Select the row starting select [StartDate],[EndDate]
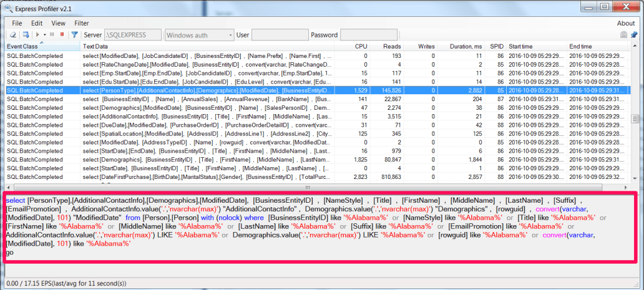The height and width of the screenshot is (290, 644). [x=318, y=151]
